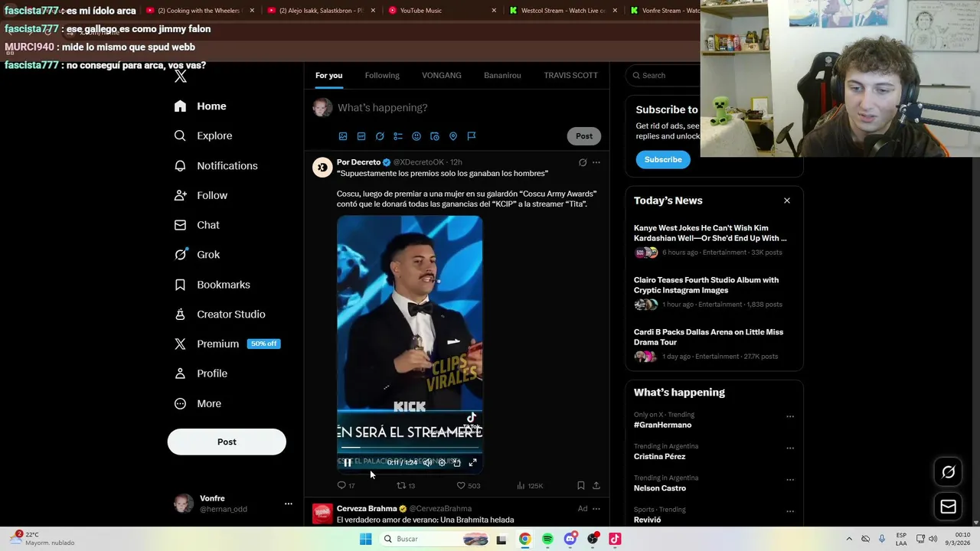Open the emoji picker in composer
This screenshot has width=980, height=551.
tap(416, 136)
